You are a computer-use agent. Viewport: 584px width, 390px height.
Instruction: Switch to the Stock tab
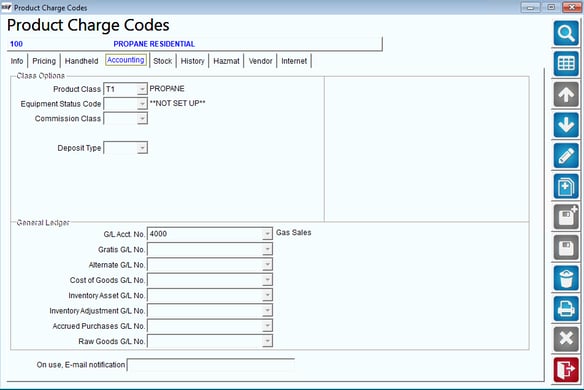pyautogui.click(x=163, y=61)
